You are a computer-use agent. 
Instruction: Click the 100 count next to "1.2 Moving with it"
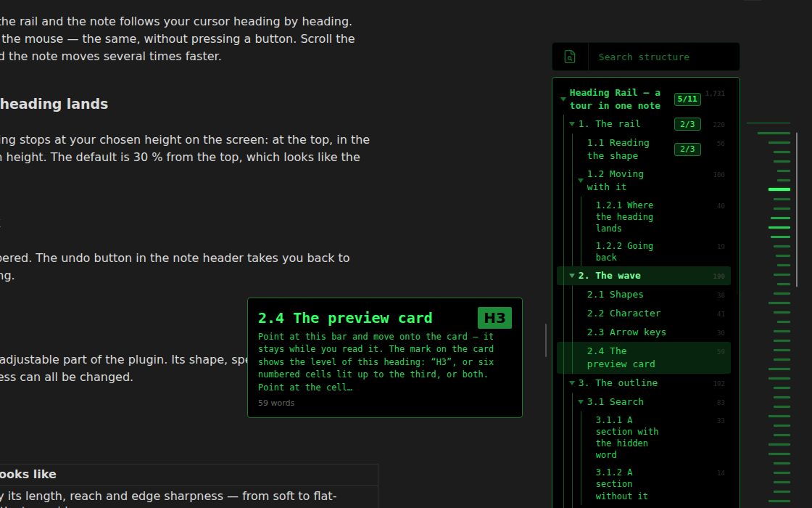[x=718, y=175]
